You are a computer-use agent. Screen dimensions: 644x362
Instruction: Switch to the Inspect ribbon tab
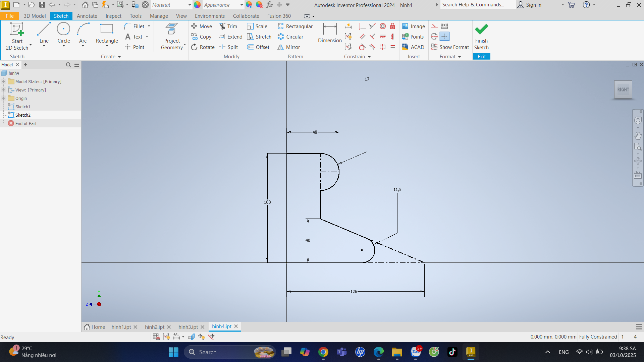(x=113, y=16)
